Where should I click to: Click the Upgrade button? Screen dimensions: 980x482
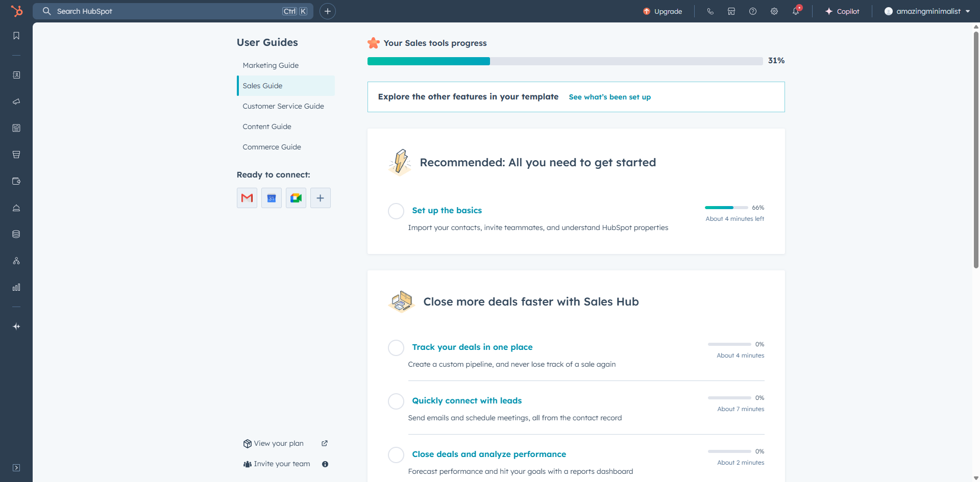point(663,11)
